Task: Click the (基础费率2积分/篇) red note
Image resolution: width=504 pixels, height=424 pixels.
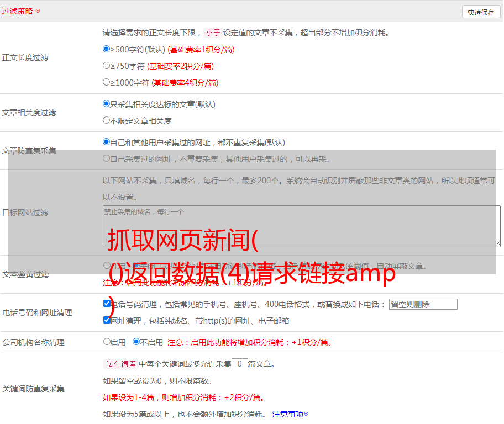Action: [180, 66]
